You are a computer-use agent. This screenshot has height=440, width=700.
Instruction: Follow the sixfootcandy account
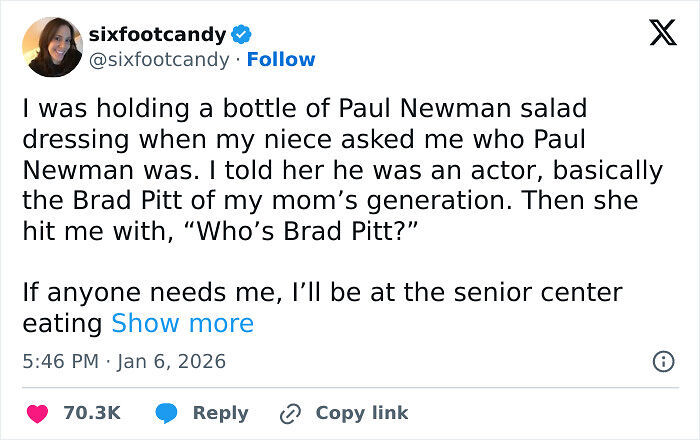click(281, 59)
